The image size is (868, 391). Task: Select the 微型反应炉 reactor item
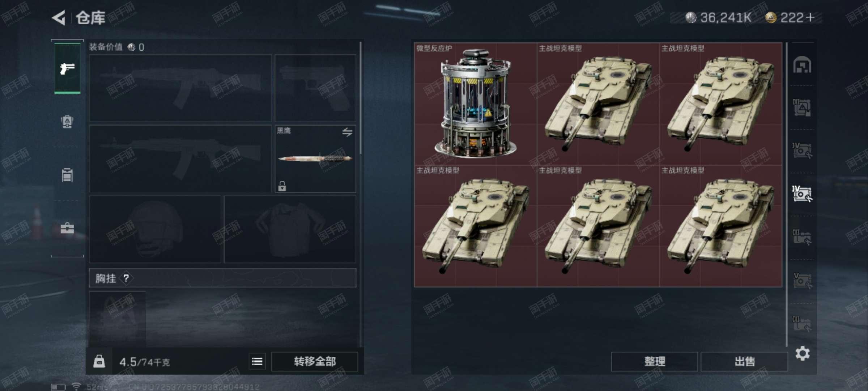point(476,104)
